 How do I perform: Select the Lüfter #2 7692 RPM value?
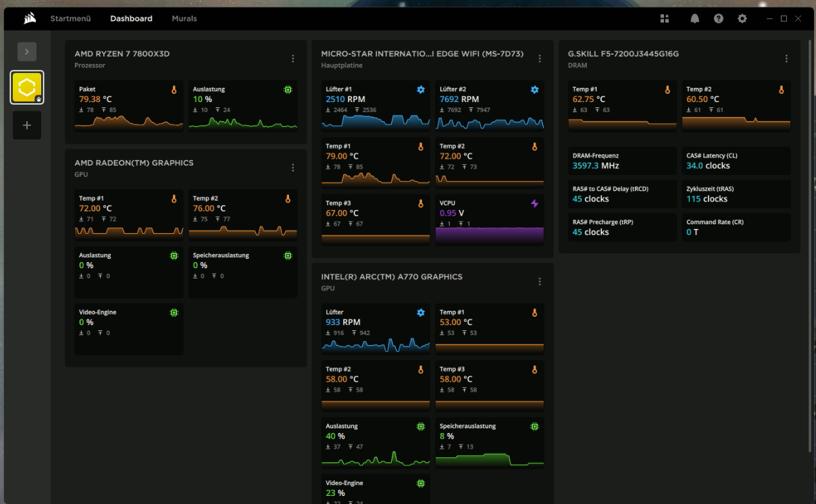tap(459, 99)
